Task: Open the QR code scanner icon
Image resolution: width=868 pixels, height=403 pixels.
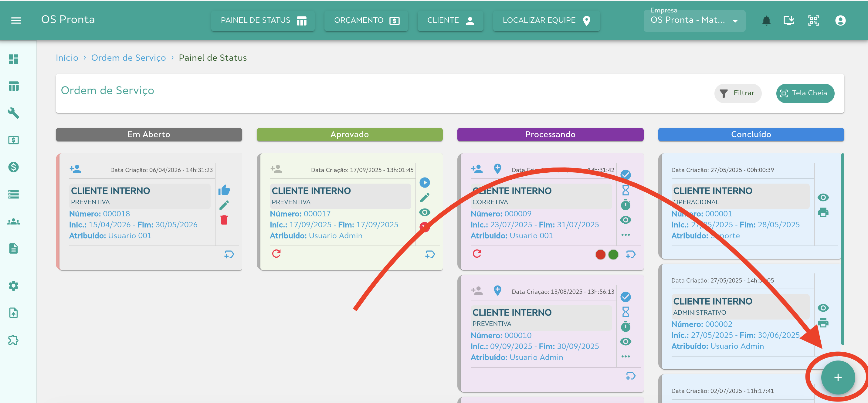Action: tap(813, 21)
